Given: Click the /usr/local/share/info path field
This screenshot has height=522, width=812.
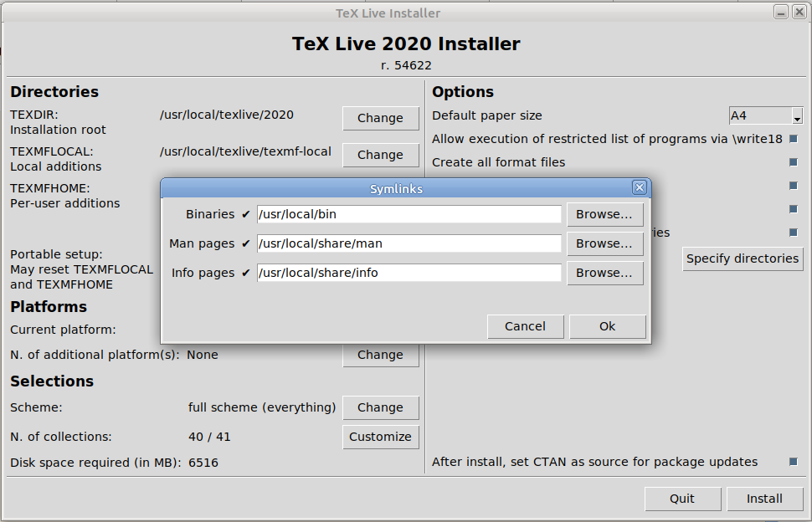Looking at the screenshot, I should pos(409,274).
